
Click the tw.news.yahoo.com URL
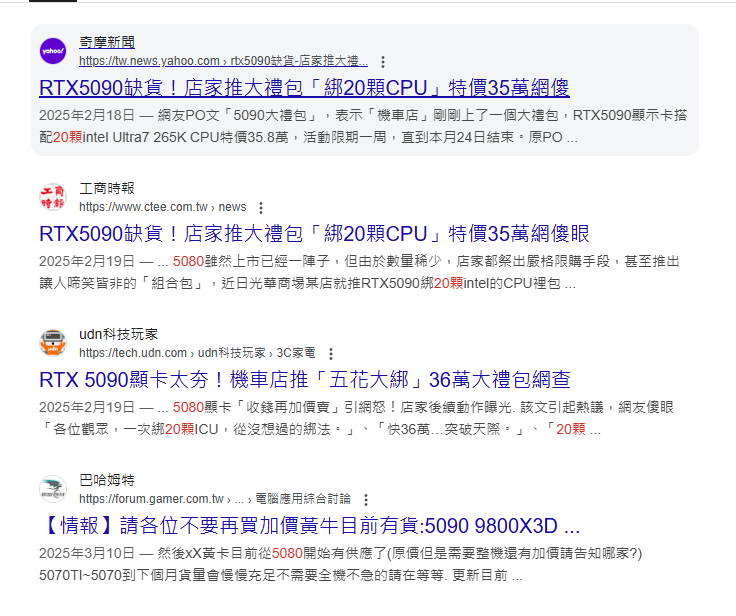click(x=223, y=61)
